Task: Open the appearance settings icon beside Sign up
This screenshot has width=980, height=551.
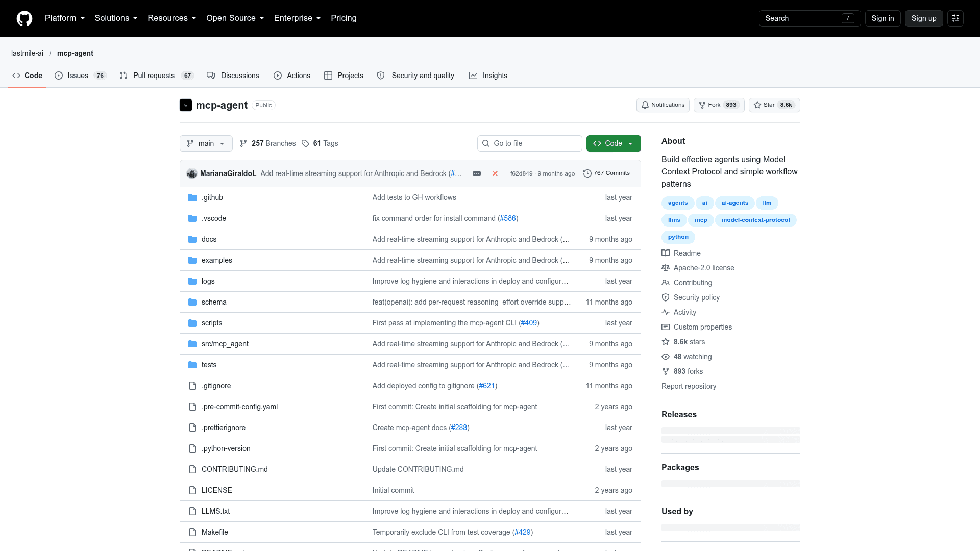Action: click(955, 18)
